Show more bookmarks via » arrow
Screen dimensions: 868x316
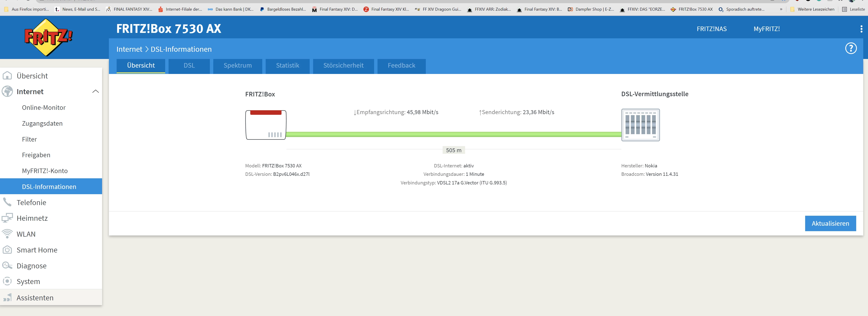(781, 9)
